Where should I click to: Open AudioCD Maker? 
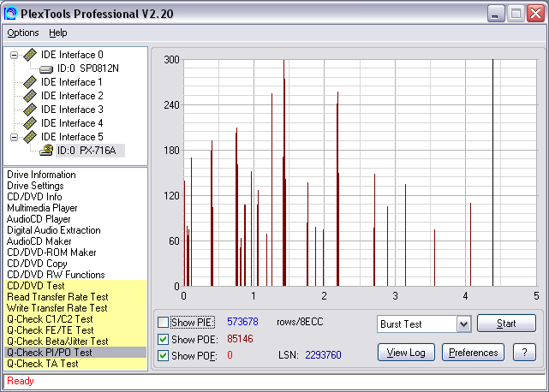[39, 241]
